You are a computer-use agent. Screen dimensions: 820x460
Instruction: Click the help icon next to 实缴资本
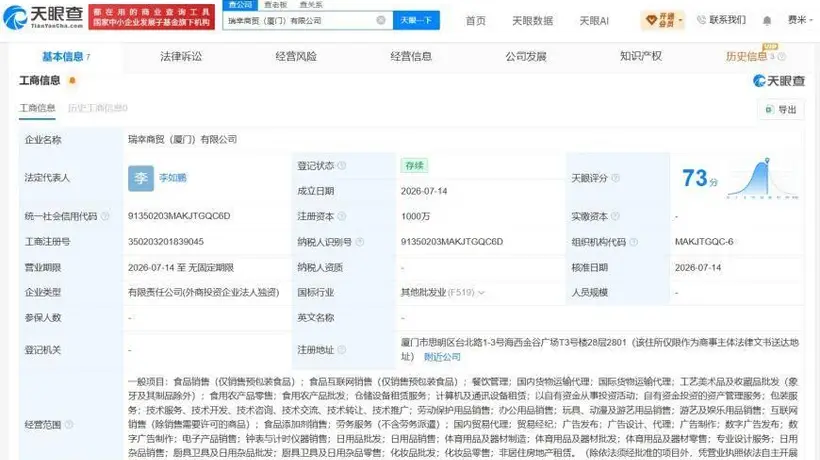616,216
